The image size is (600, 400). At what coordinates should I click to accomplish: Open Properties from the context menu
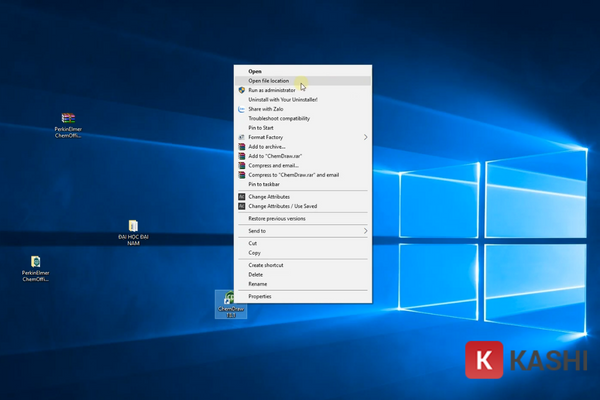[260, 296]
